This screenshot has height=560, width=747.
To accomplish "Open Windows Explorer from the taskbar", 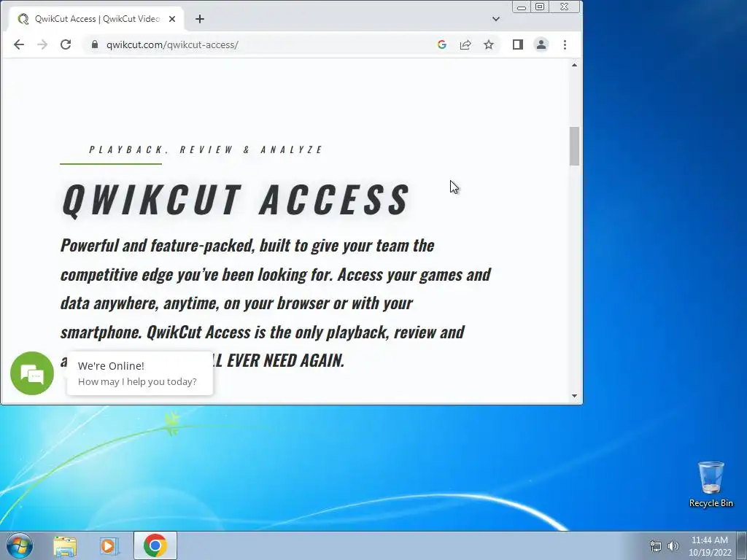I will click(x=65, y=545).
